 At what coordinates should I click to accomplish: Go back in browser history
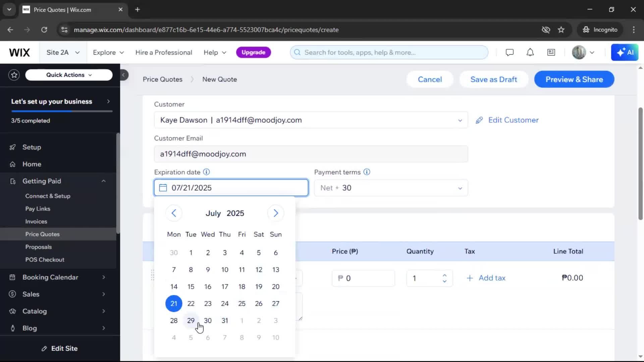(x=10, y=30)
